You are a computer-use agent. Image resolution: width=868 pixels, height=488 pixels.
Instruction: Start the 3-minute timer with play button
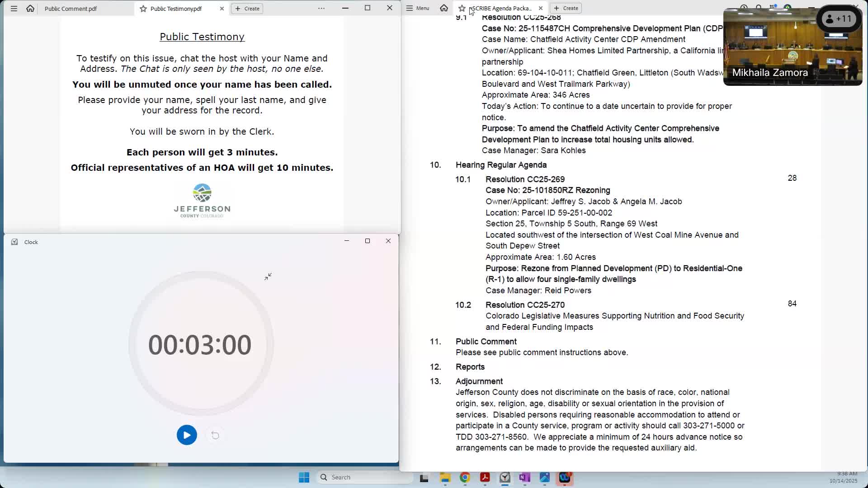187,435
